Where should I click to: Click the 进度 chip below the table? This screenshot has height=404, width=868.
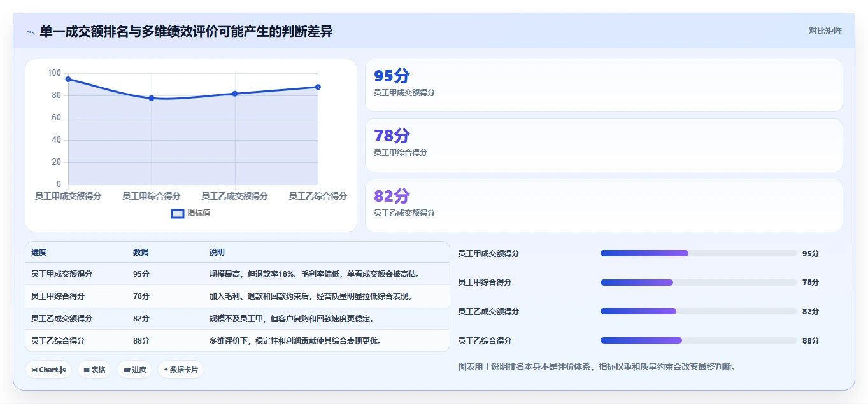coord(134,370)
